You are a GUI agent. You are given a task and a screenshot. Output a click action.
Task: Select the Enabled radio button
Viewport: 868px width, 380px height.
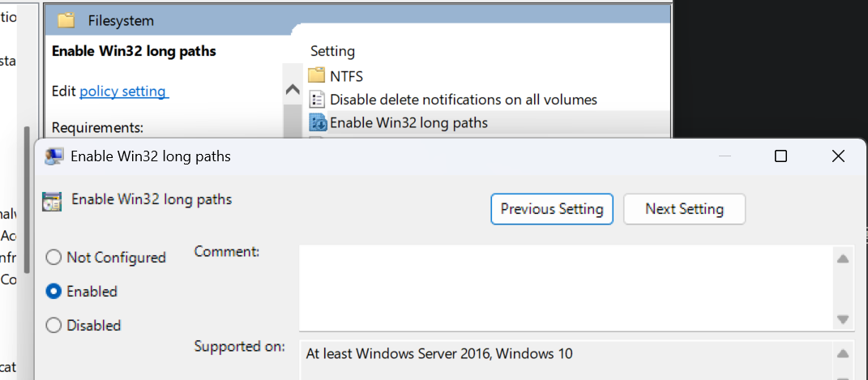(53, 292)
